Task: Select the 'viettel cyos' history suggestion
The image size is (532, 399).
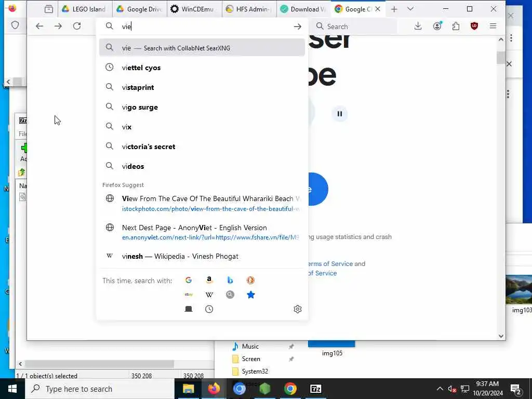Action: [x=202, y=68]
